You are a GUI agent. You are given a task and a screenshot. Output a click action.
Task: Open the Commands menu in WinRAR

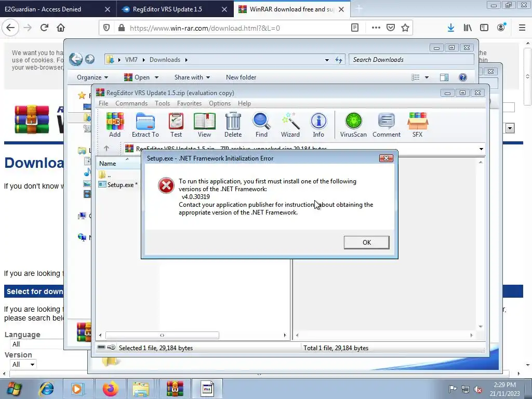pos(131,103)
